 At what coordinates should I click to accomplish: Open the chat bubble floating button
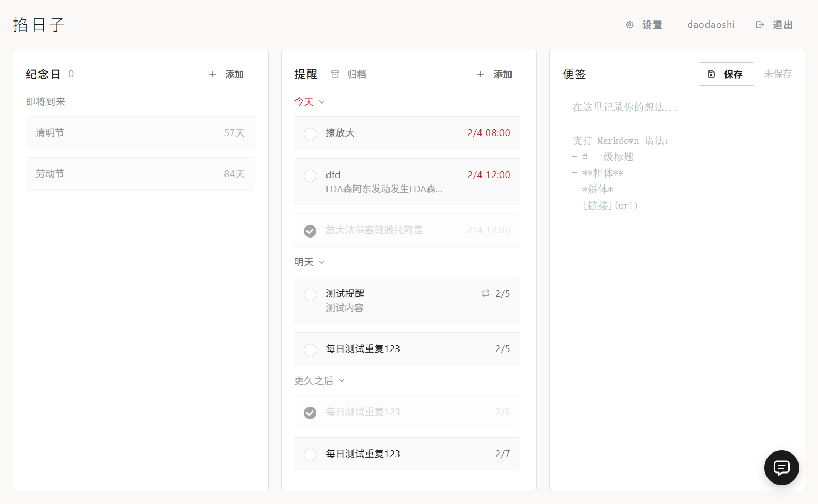click(x=781, y=467)
